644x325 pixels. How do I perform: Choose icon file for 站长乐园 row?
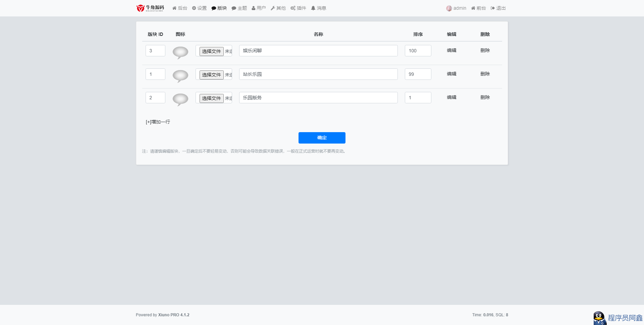point(212,75)
